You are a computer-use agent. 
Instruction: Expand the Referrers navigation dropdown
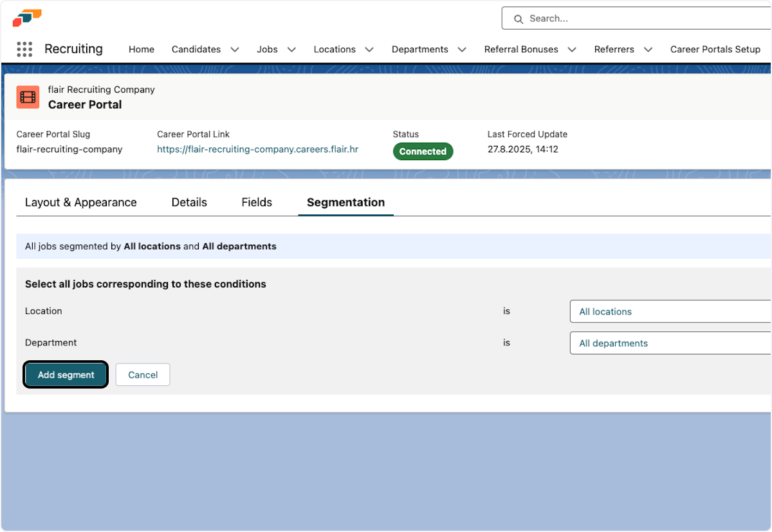click(x=648, y=49)
